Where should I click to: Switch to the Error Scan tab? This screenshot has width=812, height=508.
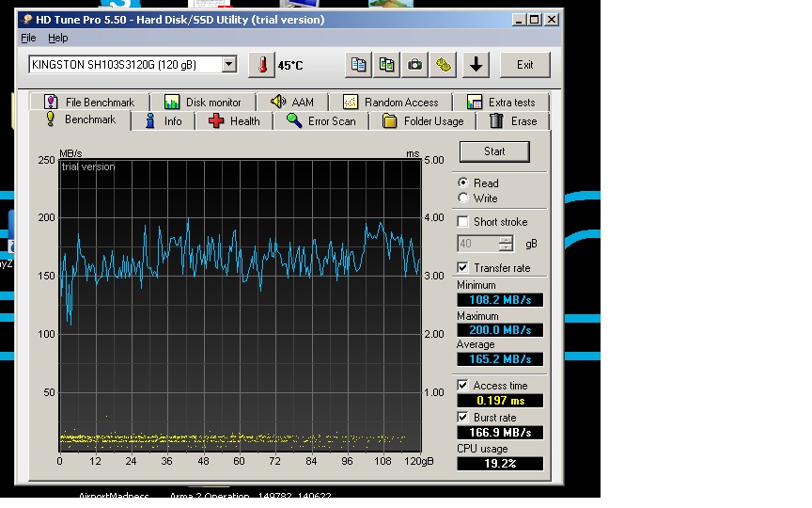[320, 121]
